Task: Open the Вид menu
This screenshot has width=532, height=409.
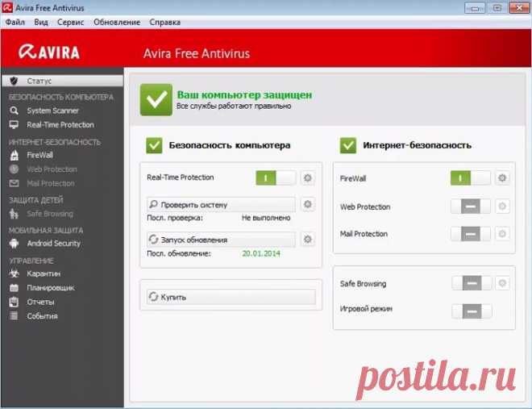Action: tap(41, 22)
